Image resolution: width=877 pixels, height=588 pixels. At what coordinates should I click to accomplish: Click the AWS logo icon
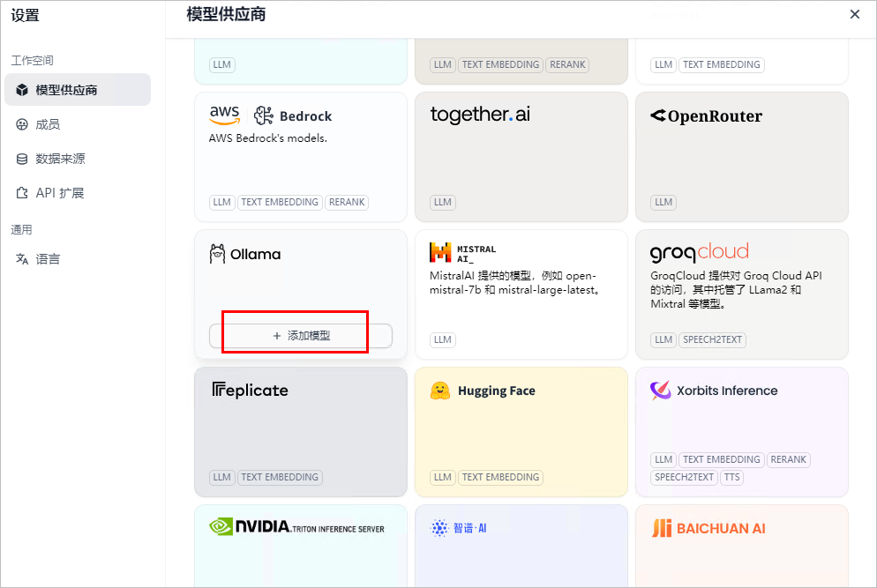click(225, 115)
